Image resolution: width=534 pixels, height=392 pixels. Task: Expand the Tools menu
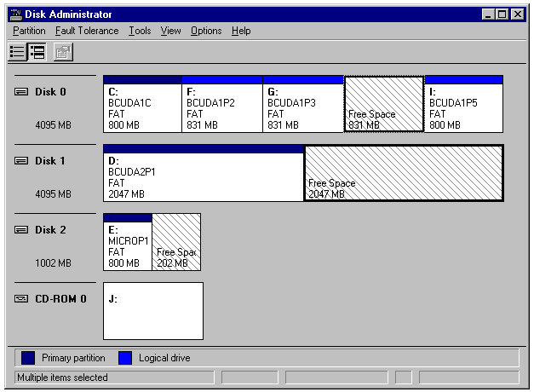(x=140, y=31)
